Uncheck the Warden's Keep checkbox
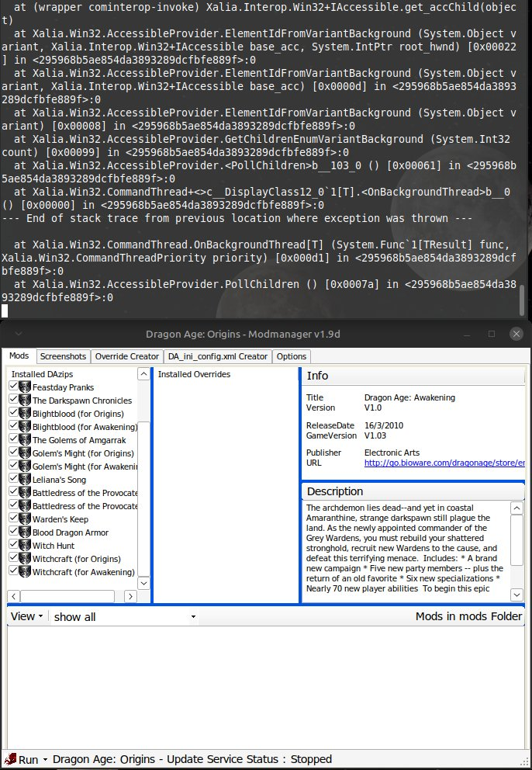532x770 pixels. (13, 519)
